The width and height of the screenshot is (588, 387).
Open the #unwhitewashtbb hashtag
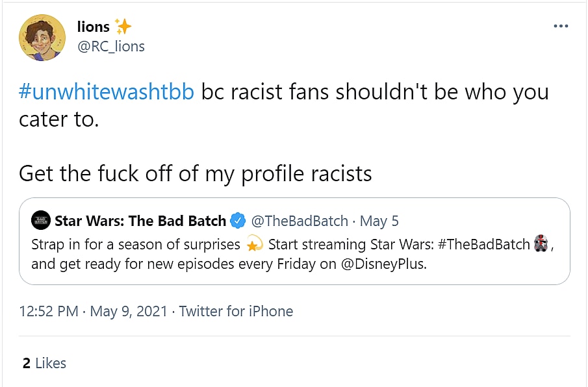tap(107, 92)
